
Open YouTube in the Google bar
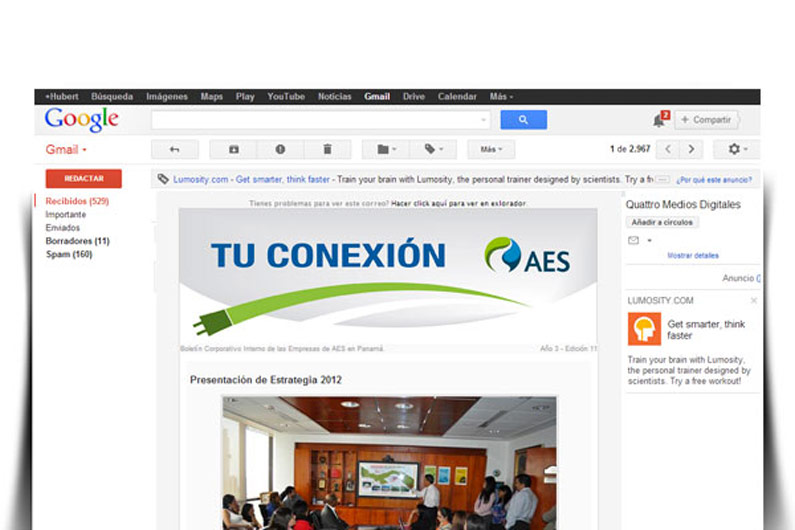286,96
